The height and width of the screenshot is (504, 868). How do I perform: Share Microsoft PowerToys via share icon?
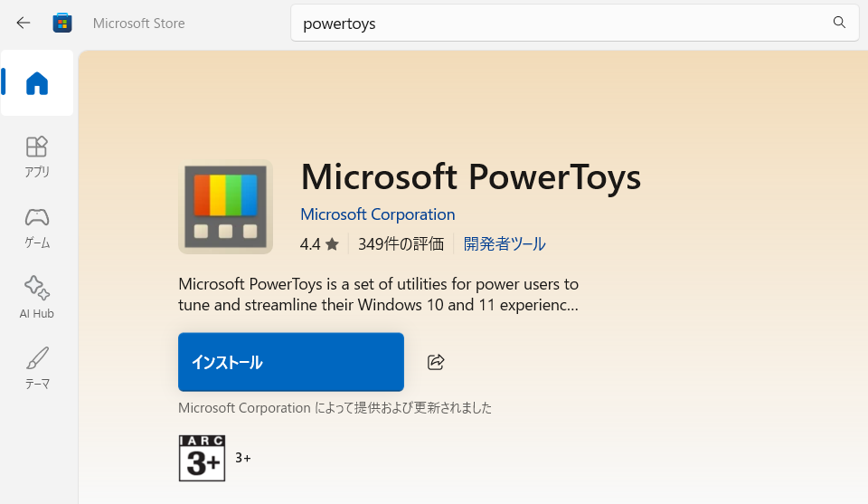[x=436, y=362]
